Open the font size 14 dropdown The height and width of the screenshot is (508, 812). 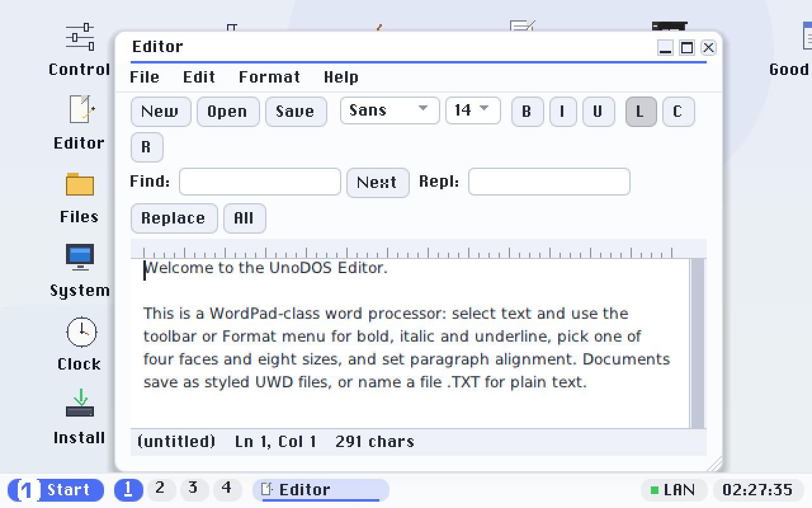coord(473,110)
